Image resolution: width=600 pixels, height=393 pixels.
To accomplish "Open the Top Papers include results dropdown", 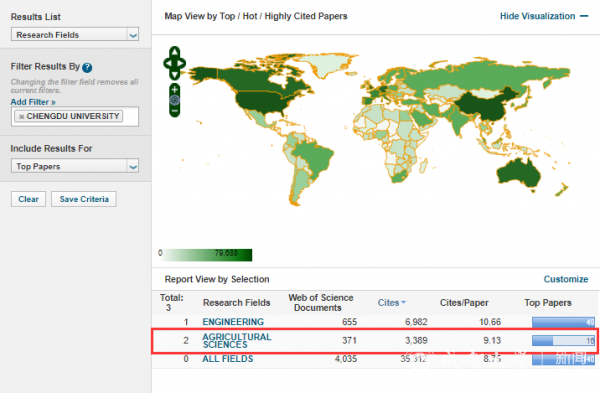I will point(75,166).
